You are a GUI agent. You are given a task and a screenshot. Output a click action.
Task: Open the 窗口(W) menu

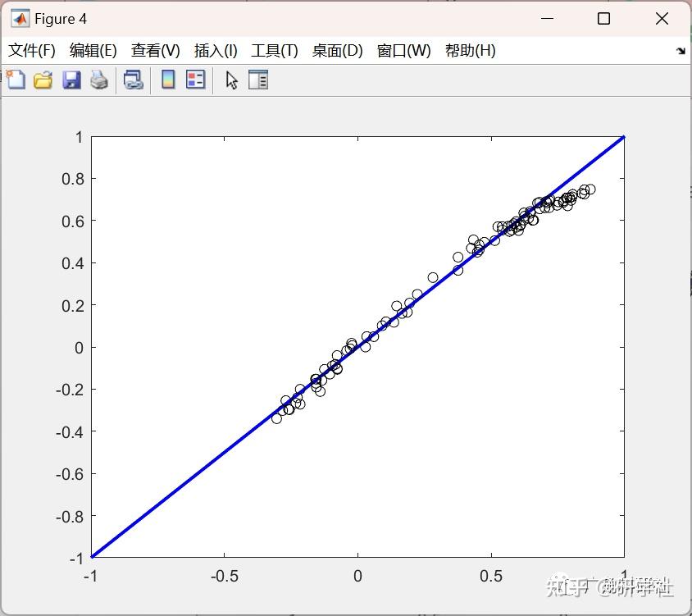(404, 50)
